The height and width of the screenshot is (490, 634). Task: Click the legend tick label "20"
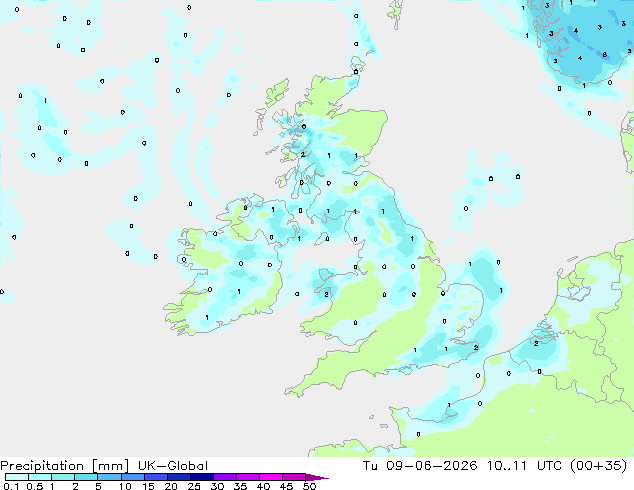coord(171,486)
